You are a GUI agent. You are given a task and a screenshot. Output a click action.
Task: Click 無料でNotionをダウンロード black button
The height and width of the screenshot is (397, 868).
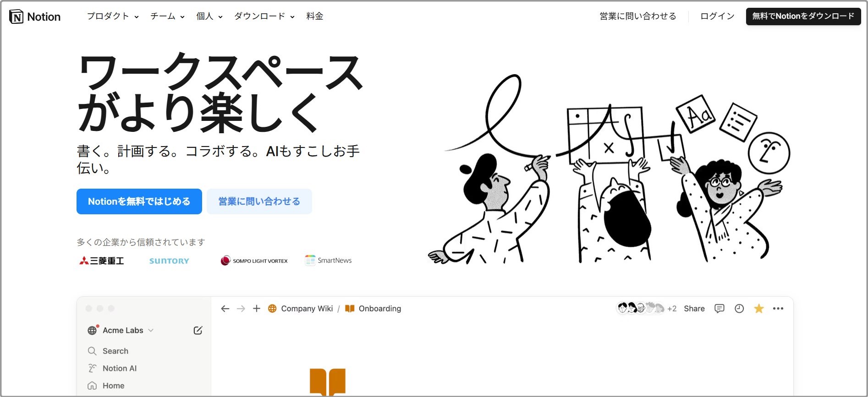pos(803,16)
